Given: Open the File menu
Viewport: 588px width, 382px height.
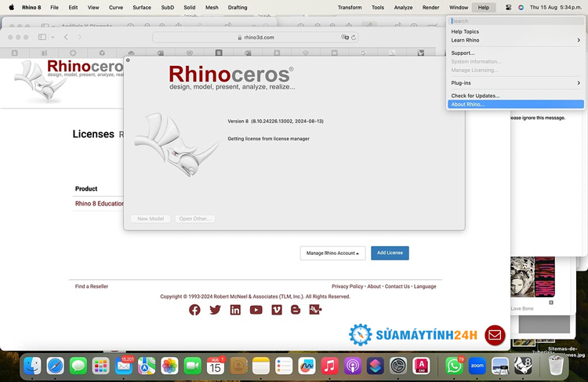Looking at the screenshot, I should pyautogui.click(x=54, y=8).
